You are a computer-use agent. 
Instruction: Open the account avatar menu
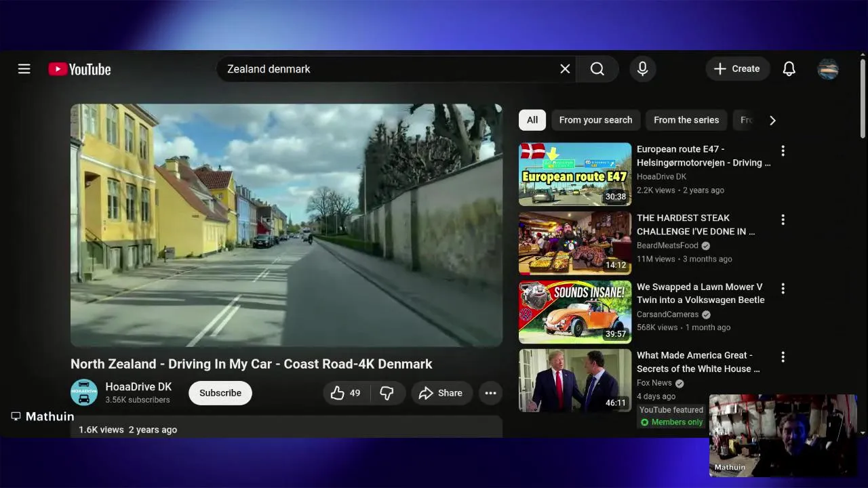[828, 69]
